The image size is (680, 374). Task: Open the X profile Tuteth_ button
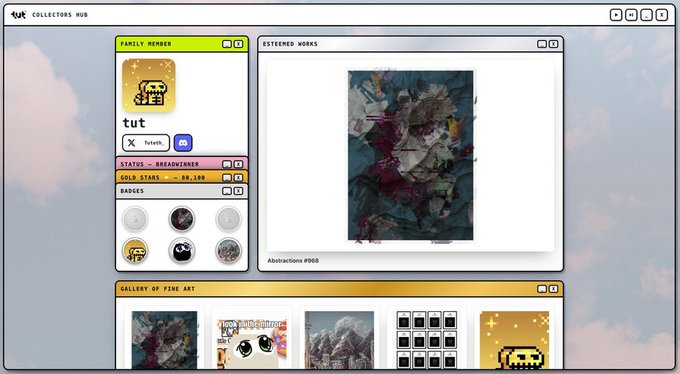[x=146, y=143]
